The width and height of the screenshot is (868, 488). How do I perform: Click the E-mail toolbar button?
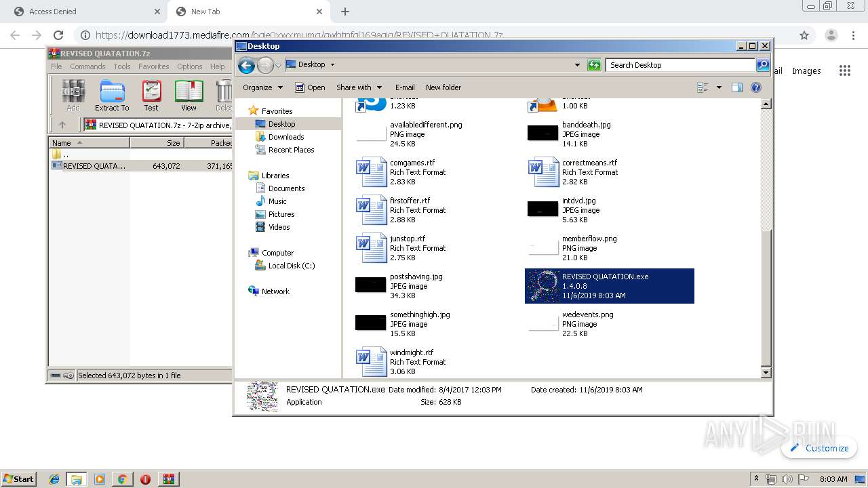(x=405, y=87)
